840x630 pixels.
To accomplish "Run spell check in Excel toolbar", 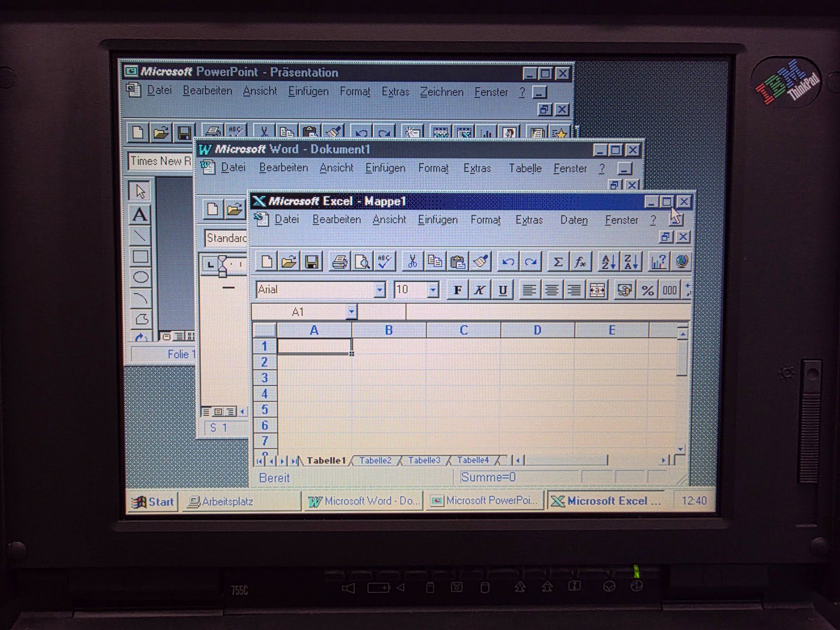I will pos(385,262).
